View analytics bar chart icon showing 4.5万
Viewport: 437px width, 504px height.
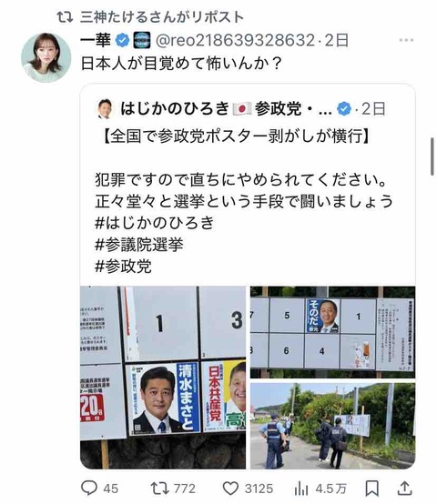[x=301, y=489]
